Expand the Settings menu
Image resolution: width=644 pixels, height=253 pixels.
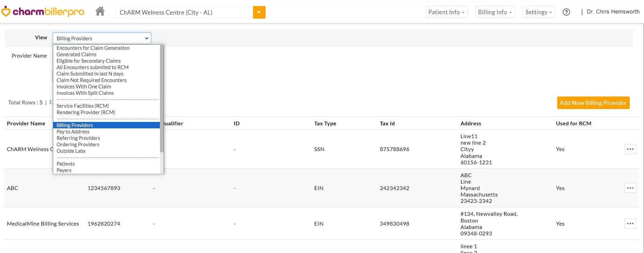[x=539, y=12]
